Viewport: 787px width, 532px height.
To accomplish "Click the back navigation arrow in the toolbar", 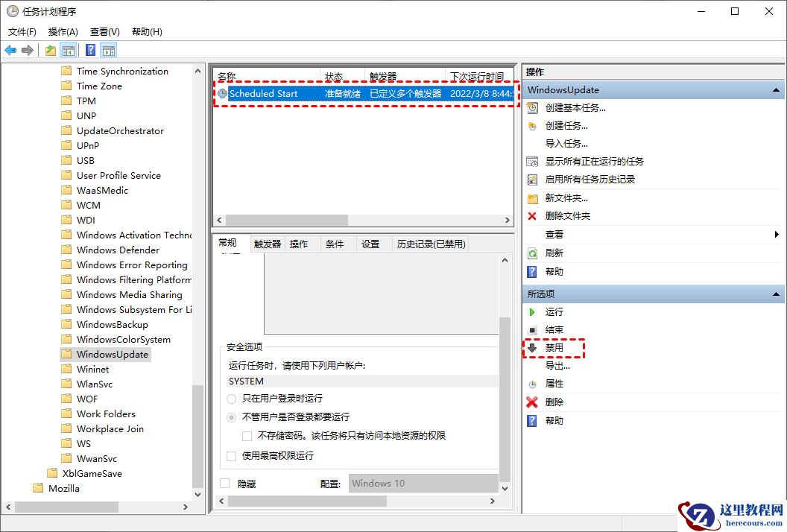I will 10,50.
